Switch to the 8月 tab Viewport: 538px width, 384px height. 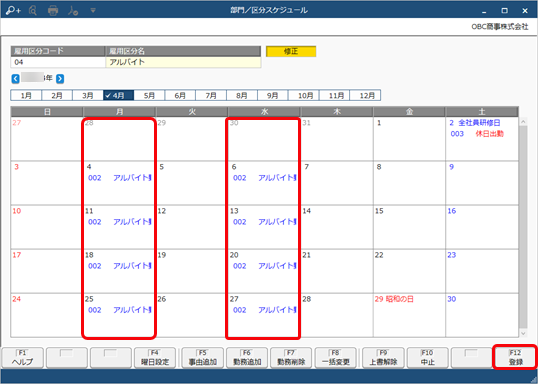click(x=242, y=95)
